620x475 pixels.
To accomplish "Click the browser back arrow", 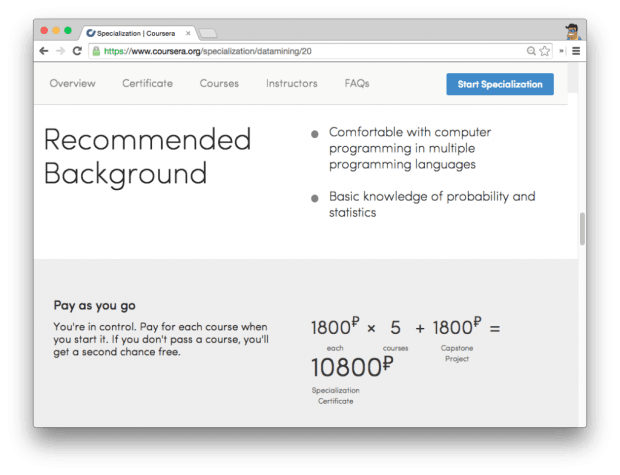I will 45,50.
